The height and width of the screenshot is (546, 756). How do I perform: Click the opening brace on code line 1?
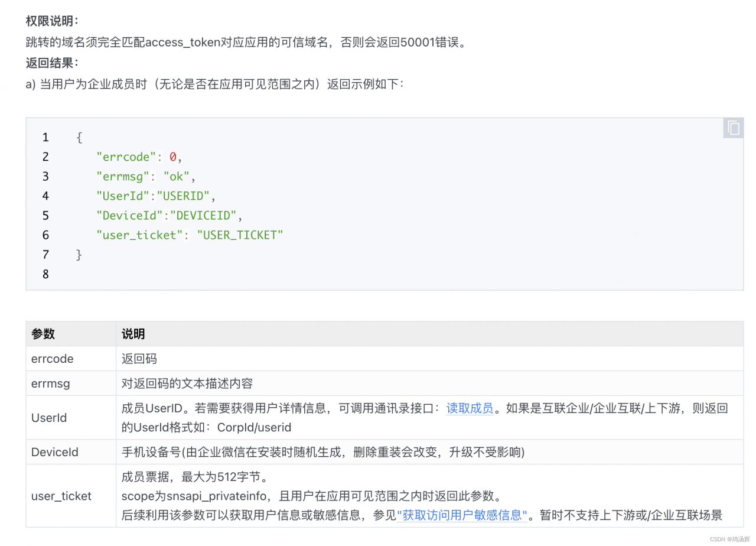[79, 138]
